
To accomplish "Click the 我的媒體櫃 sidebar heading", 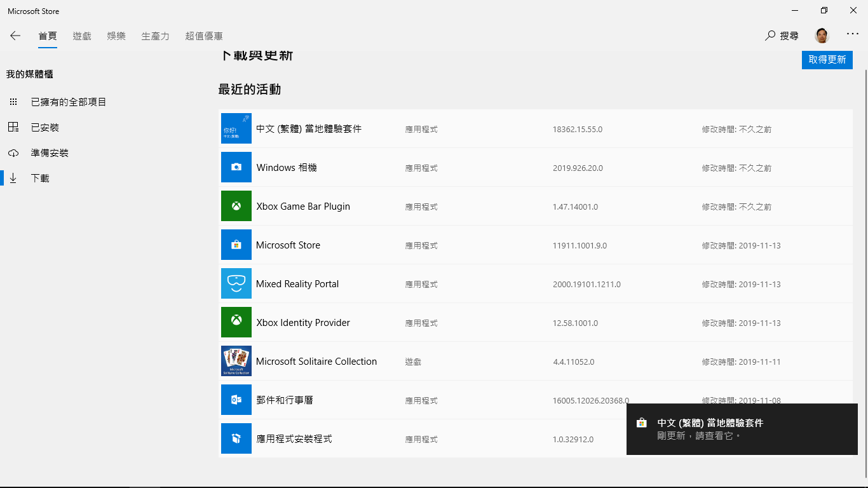I will [30, 74].
